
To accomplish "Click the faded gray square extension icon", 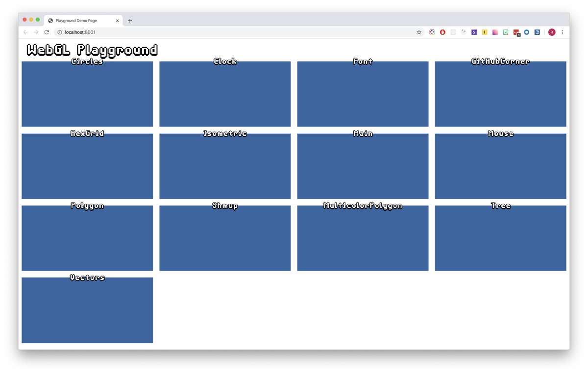I will (453, 32).
